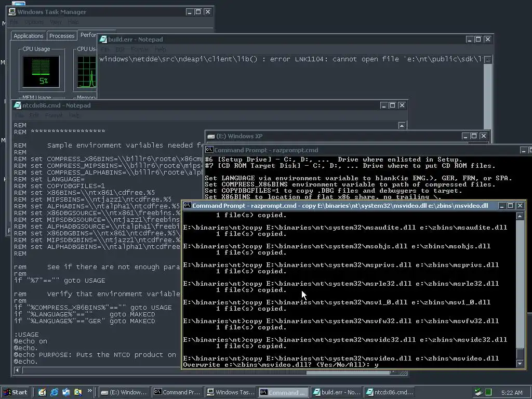
Task: Open Task Manager View menu
Action: tap(56, 22)
